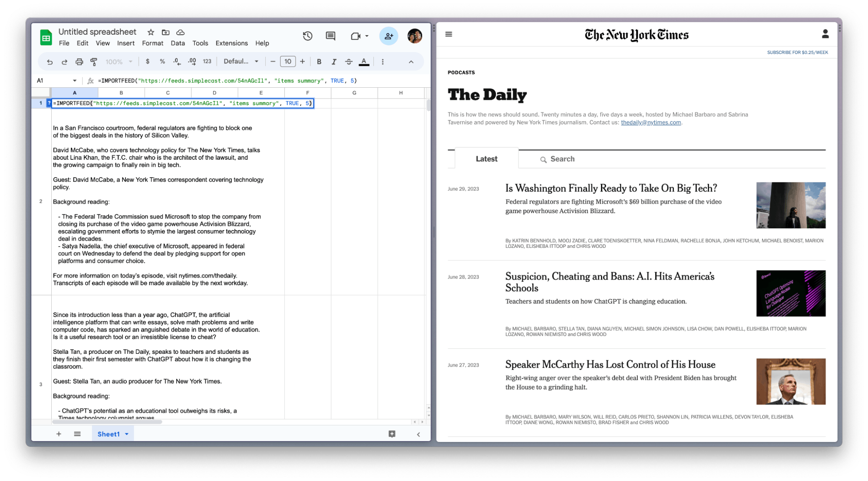This screenshot has width=868, height=481.
Task: Format as currency with dollar icon
Action: [x=148, y=62]
